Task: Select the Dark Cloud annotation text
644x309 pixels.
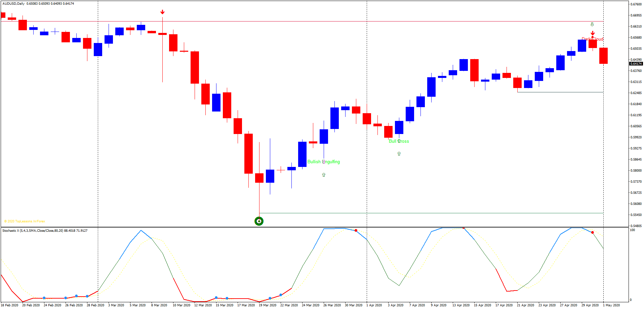Action: [593, 39]
